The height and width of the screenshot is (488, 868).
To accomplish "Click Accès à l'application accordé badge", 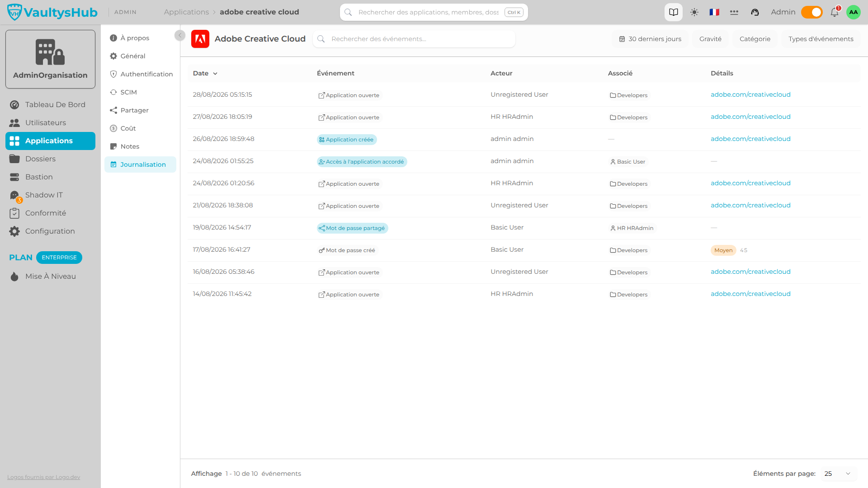I will [x=362, y=162].
